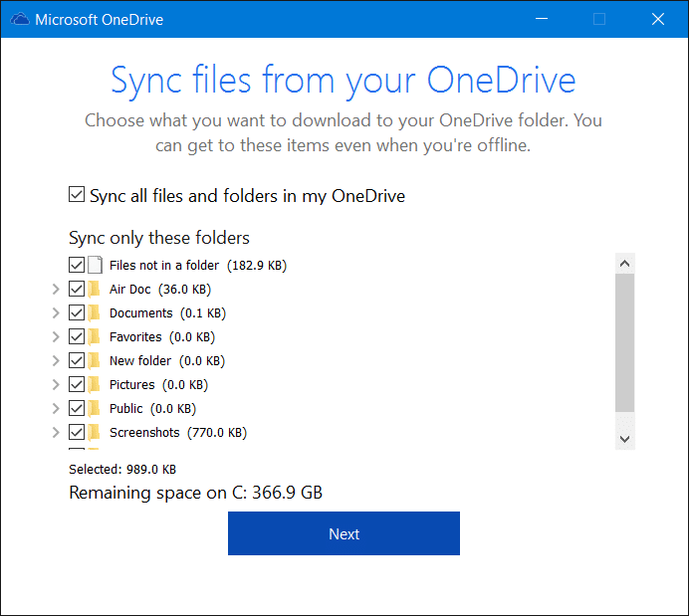Deselect the Favorites folder checkbox
The height and width of the screenshot is (616, 689).
77,336
